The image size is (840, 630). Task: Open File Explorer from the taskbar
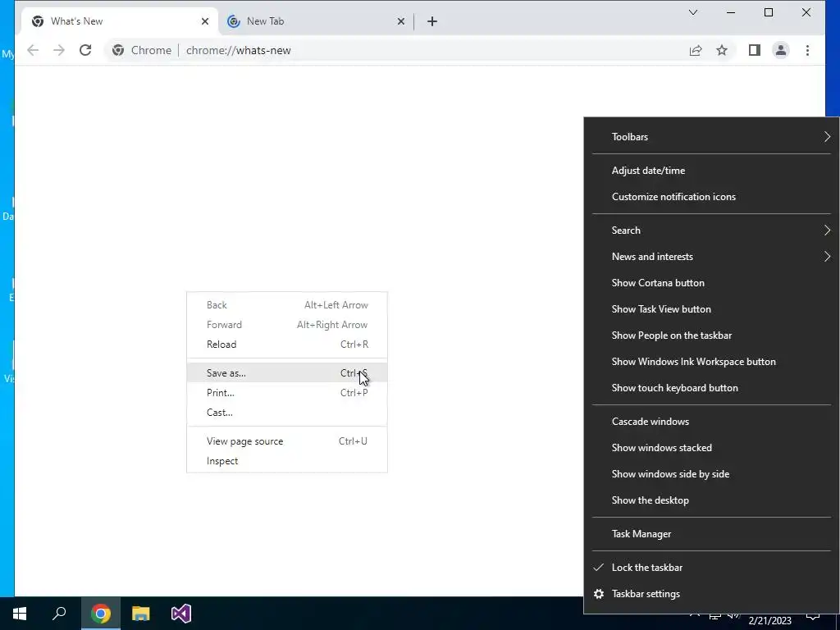point(141,614)
